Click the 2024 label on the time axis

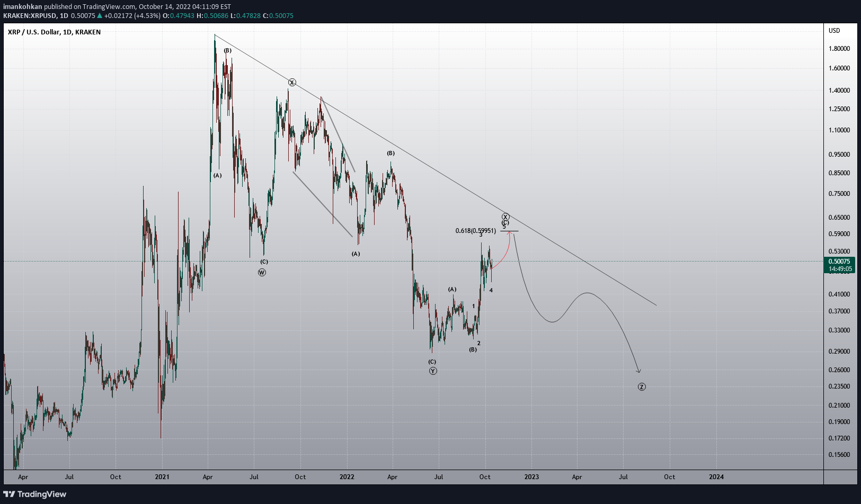click(716, 477)
